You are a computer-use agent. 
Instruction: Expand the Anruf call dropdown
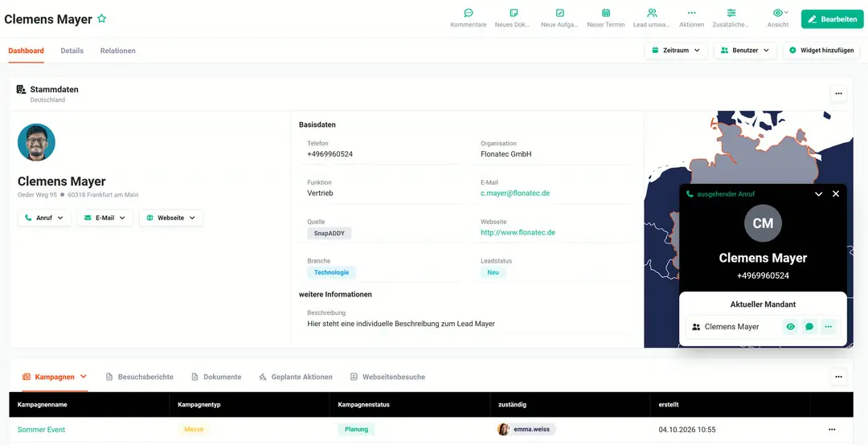(x=44, y=218)
